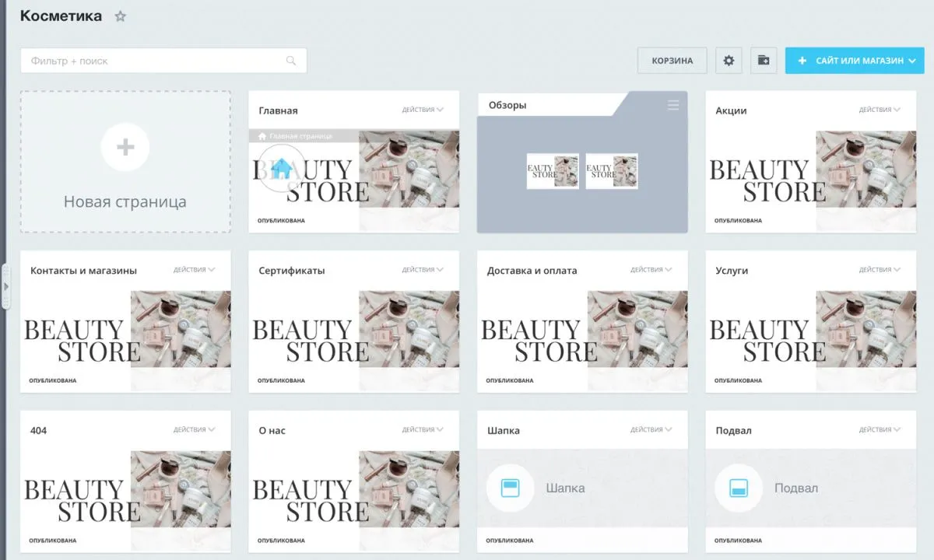Open Действия dropdown for Акции page

coord(880,110)
